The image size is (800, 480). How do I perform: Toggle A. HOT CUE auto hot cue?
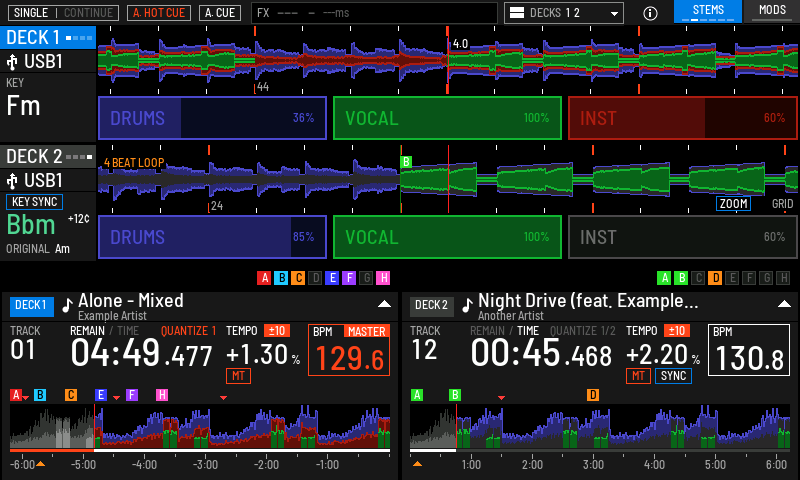tap(159, 13)
